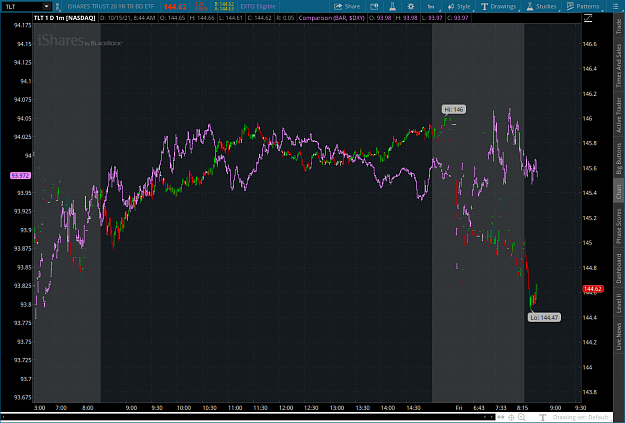625x423 pixels.
Task: Click the flask lab icon
Action: pos(392,6)
